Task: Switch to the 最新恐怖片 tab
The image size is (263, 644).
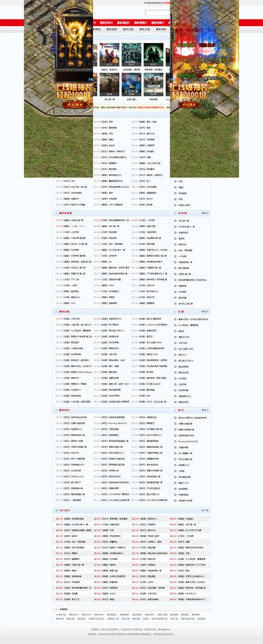Action: click(x=107, y=23)
